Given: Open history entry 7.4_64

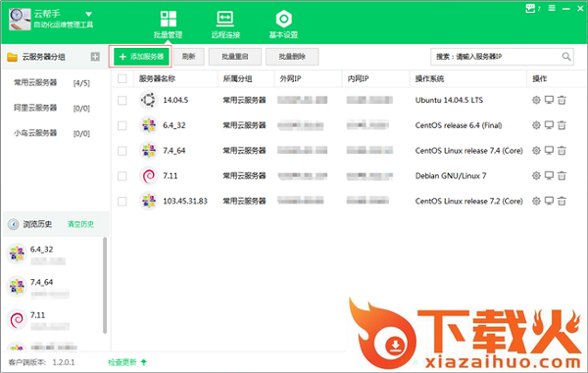Looking at the screenshot, I should coord(53,287).
